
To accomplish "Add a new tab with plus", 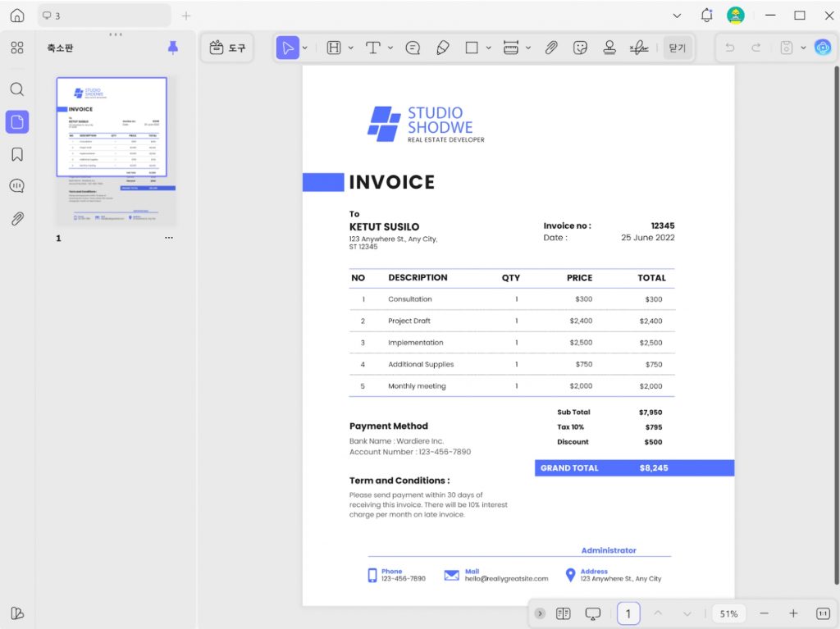I will click(x=186, y=16).
